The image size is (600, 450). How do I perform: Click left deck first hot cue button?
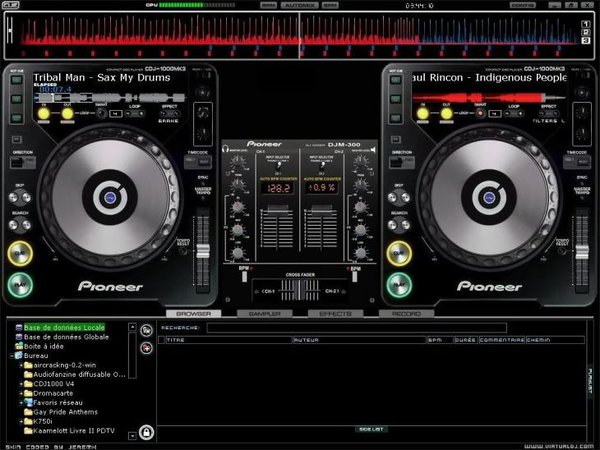point(16,80)
